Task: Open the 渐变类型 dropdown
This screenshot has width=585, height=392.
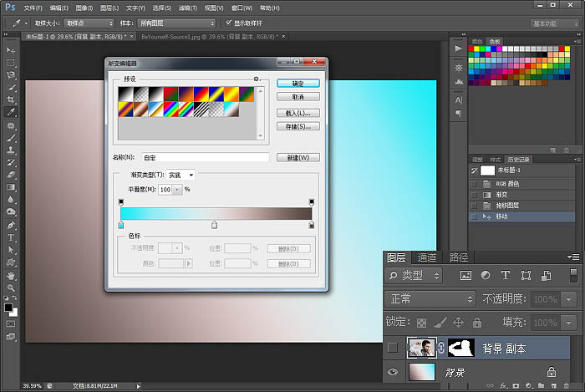Action: pyautogui.click(x=181, y=175)
